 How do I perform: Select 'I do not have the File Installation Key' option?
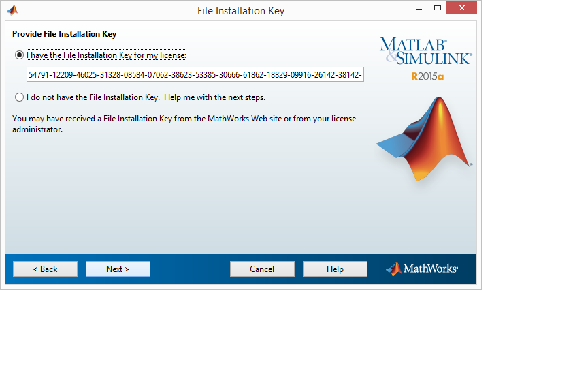pyautogui.click(x=19, y=97)
